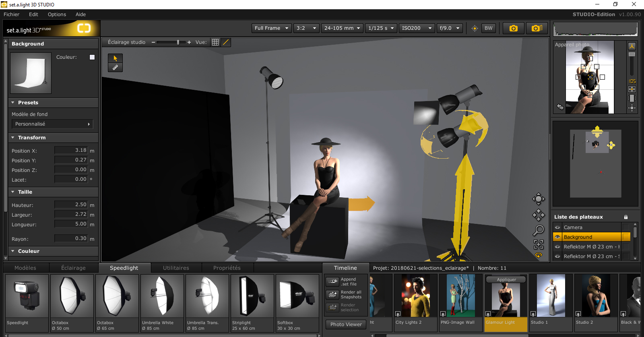Click the orbit view navigation control
Viewport: 644px width, 337px height.
[x=539, y=199]
